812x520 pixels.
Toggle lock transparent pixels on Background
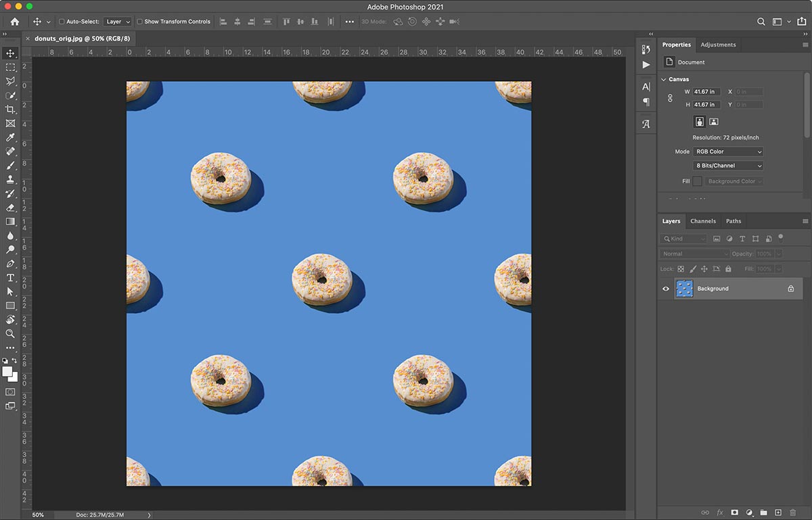click(x=680, y=268)
